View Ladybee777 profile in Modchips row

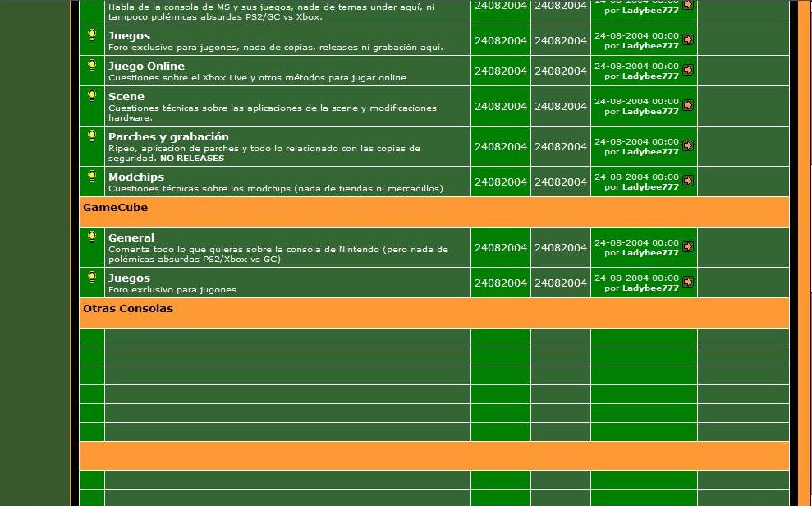tap(650, 187)
